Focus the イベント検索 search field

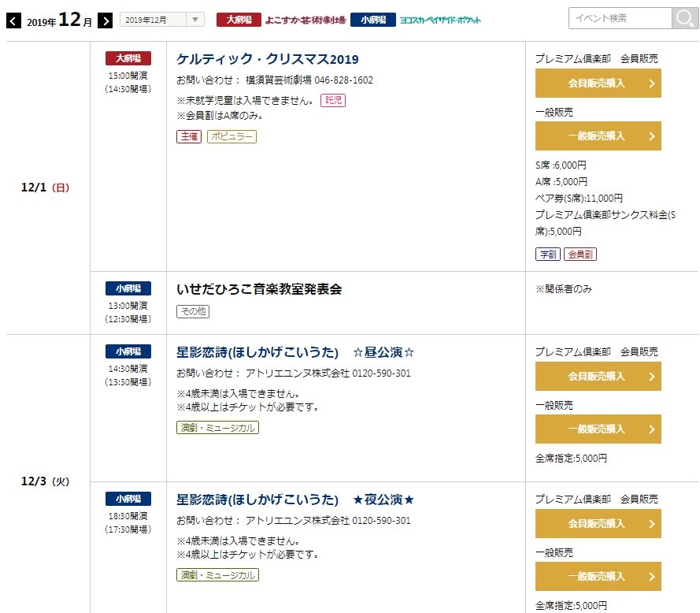coord(620,18)
